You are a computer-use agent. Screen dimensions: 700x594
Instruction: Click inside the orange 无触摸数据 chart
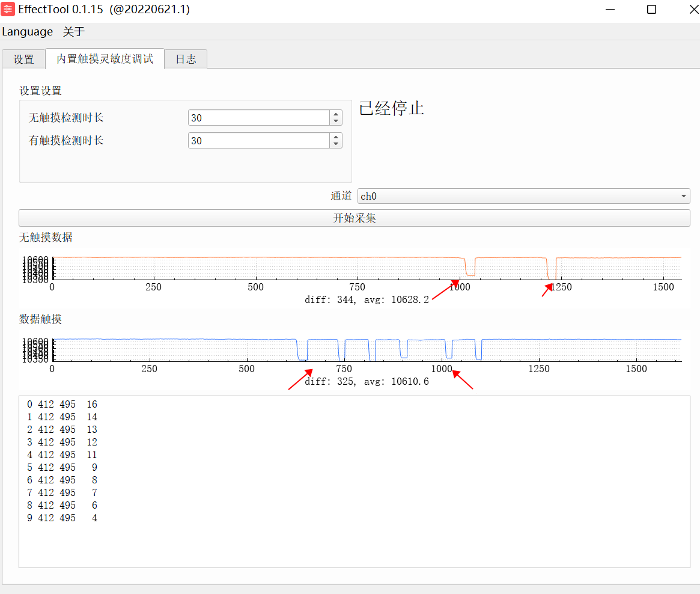367,268
